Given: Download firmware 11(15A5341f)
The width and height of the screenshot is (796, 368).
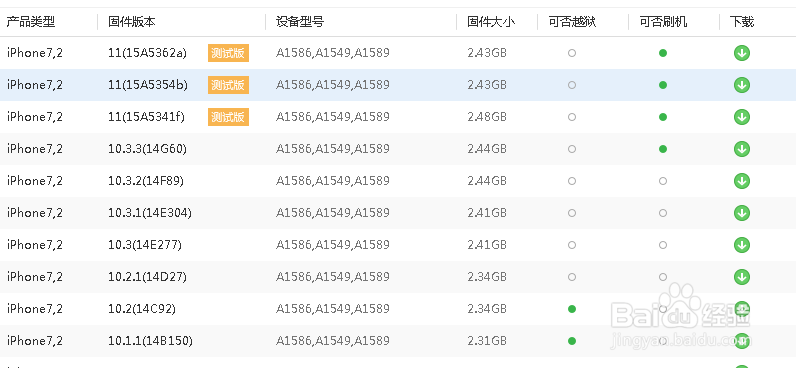Looking at the screenshot, I should 742,117.
